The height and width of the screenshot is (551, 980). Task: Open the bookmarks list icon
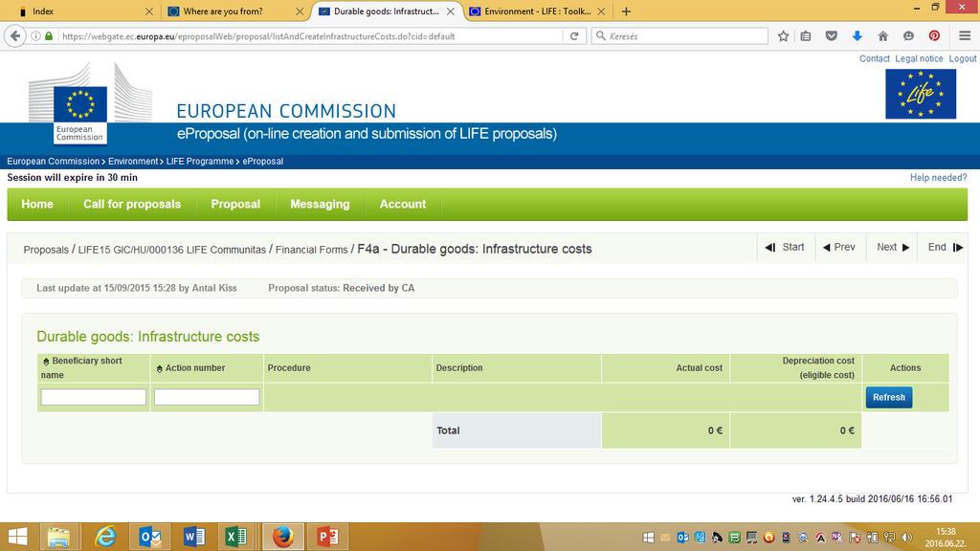tap(806, 36)
